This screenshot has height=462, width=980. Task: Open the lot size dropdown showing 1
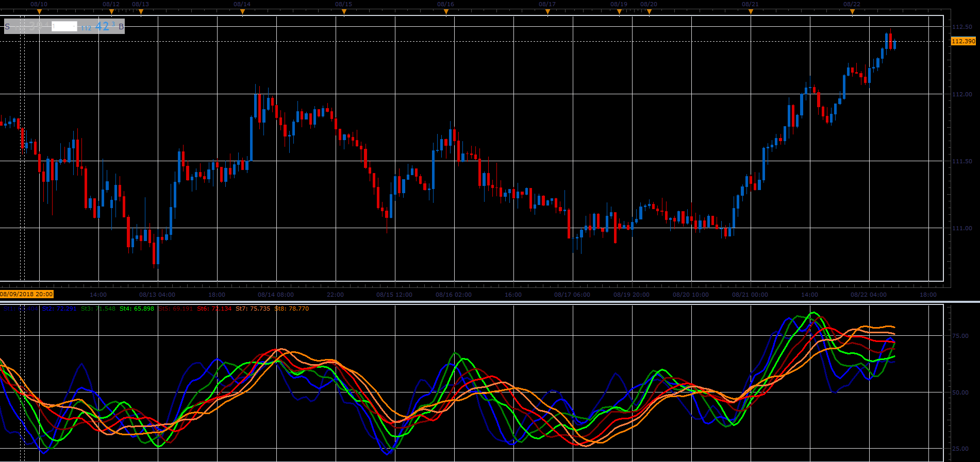coord(64,26)
